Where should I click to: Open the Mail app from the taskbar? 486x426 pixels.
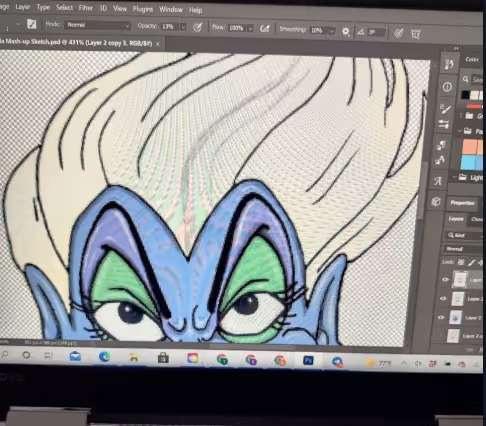[75, 356]
